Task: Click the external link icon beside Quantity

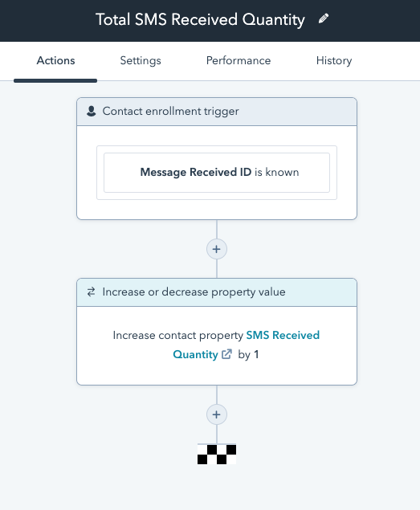Action: [x=226, y=354]
